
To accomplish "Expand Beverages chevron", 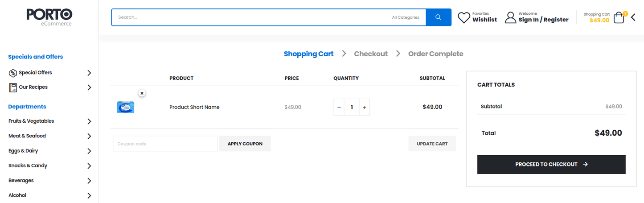I will 89,181.
